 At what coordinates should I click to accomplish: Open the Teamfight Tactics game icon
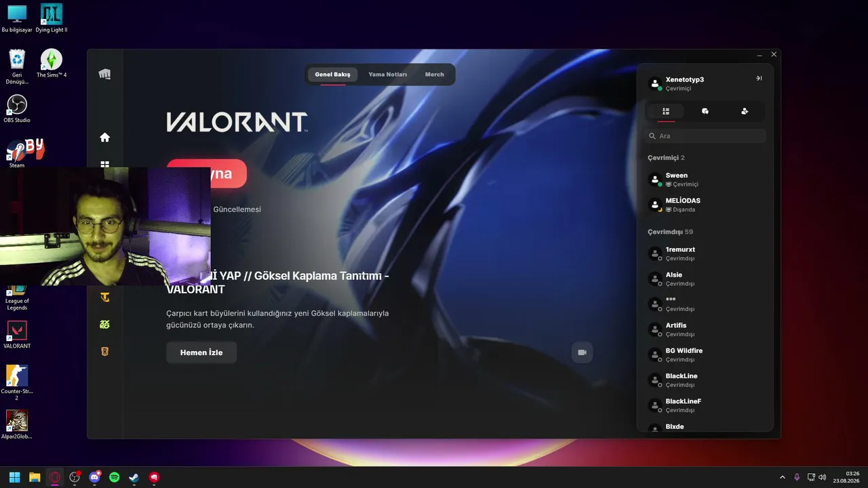pyautogui.click(x=104, y=297)
